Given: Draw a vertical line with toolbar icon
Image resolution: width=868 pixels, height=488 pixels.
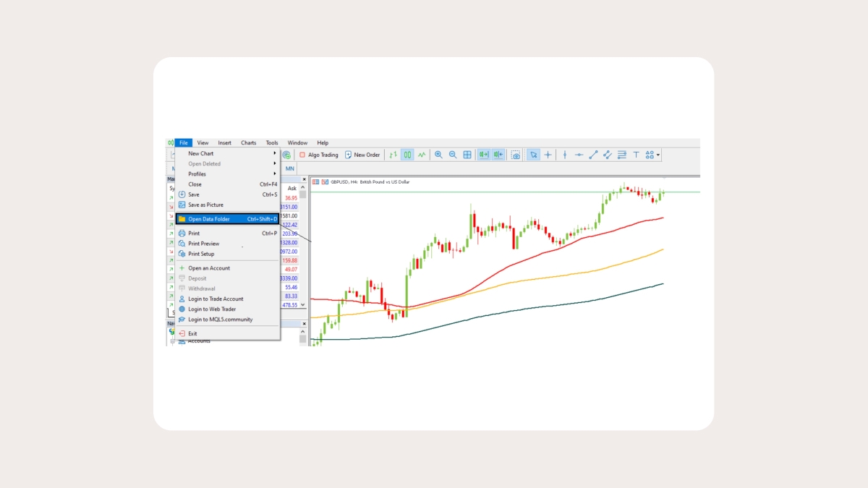Looking at the screenshot, I should coord(564,155).
